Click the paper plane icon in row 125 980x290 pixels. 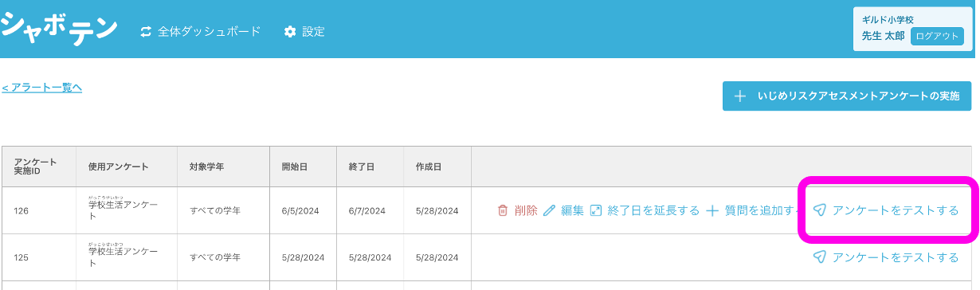click(819, 257)
